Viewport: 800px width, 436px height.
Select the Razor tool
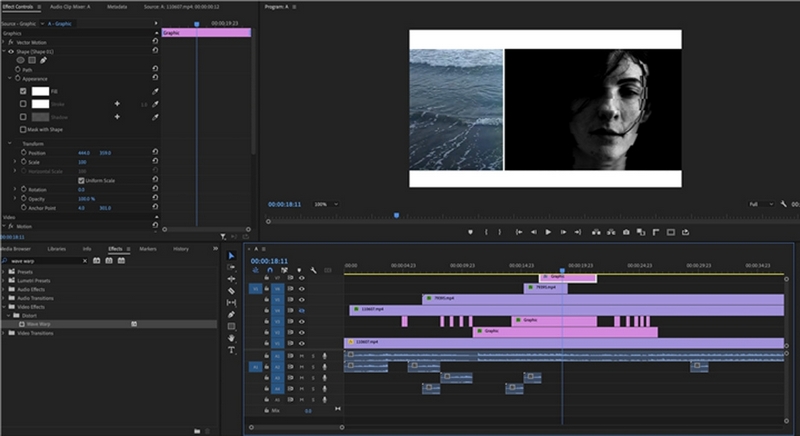click(x=232, y=291)
